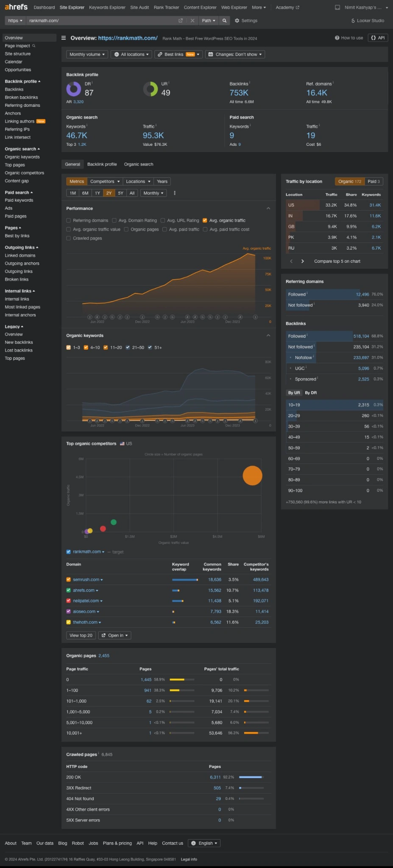Click the three-dot chart options icon
Image resolution: width=393 pixels, height=868 pixels.
(x=175, y=193)
